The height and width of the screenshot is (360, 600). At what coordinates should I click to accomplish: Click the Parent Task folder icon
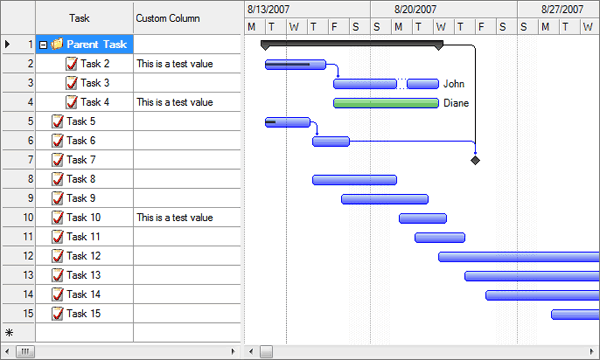pyautogui.click(x=57, y=44)
